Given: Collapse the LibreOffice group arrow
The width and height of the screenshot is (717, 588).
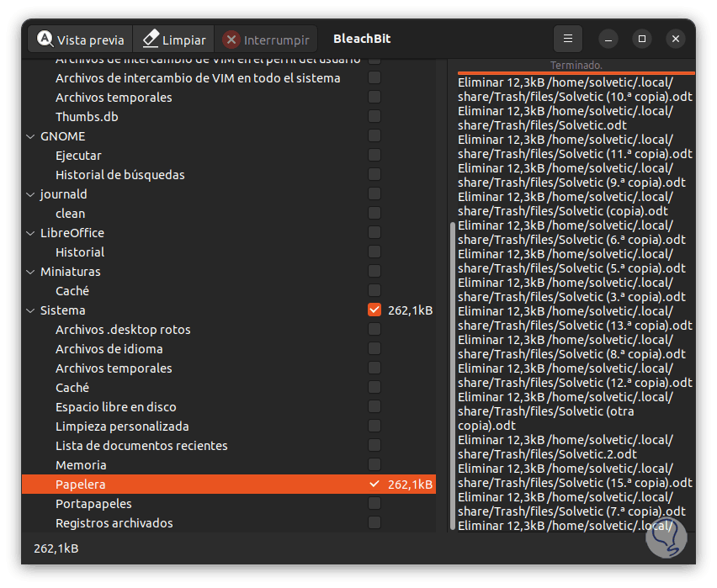Looking at the screenshot, I should pos(30,233).
